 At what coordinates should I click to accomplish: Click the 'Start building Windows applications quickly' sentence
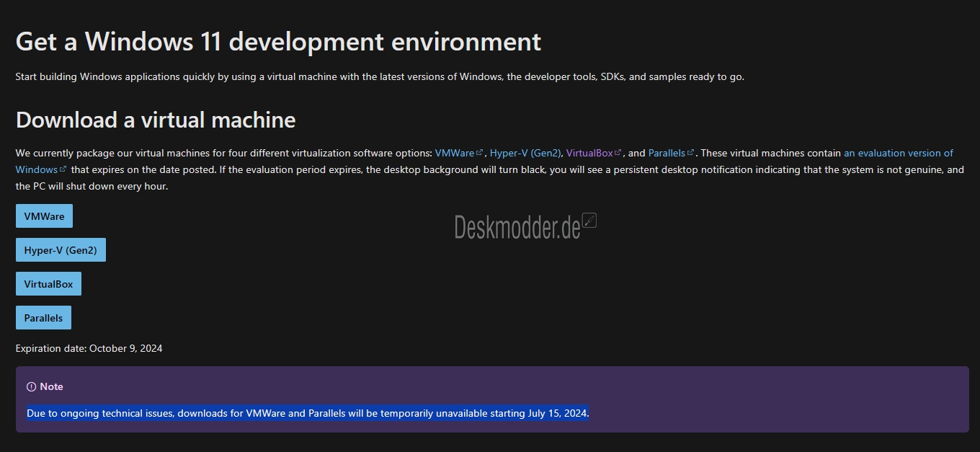click(380, 76)
